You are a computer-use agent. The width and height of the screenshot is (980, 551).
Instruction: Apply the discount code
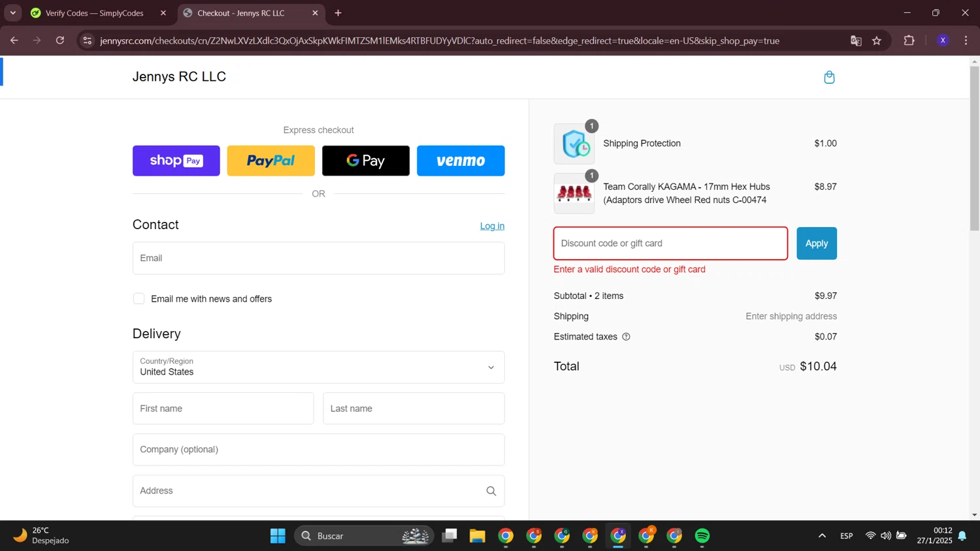pos(817,244)
